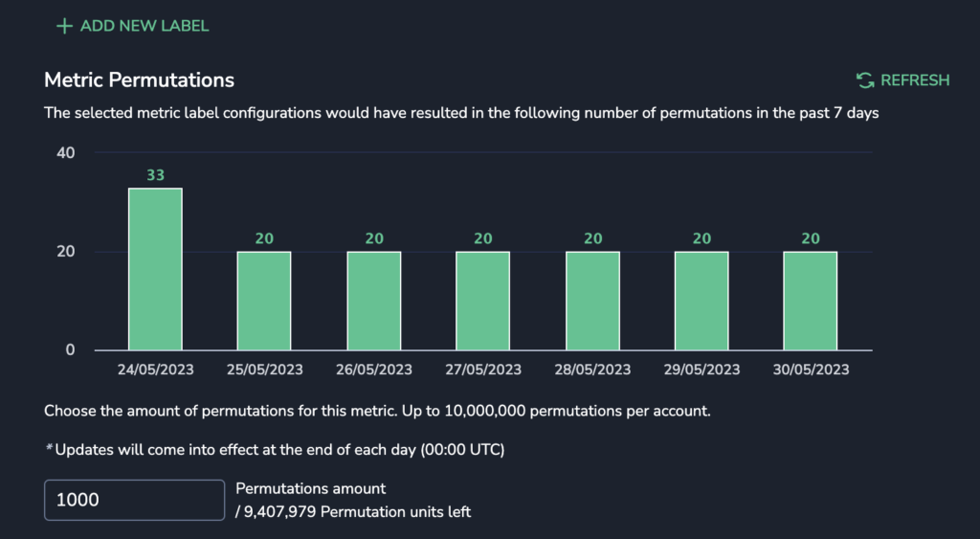The image size is (980, 539).
Task: Click the plus icon beside Add New Label
Action: [64, 26]
